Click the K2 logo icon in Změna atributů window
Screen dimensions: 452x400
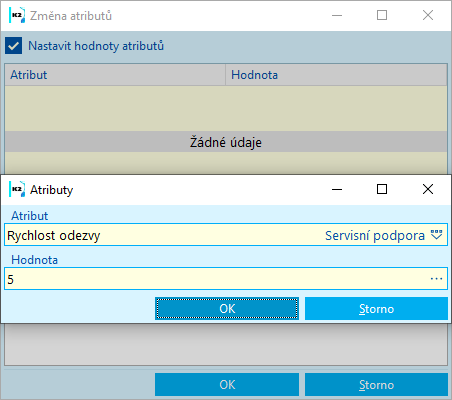click(x=17, y=15)
